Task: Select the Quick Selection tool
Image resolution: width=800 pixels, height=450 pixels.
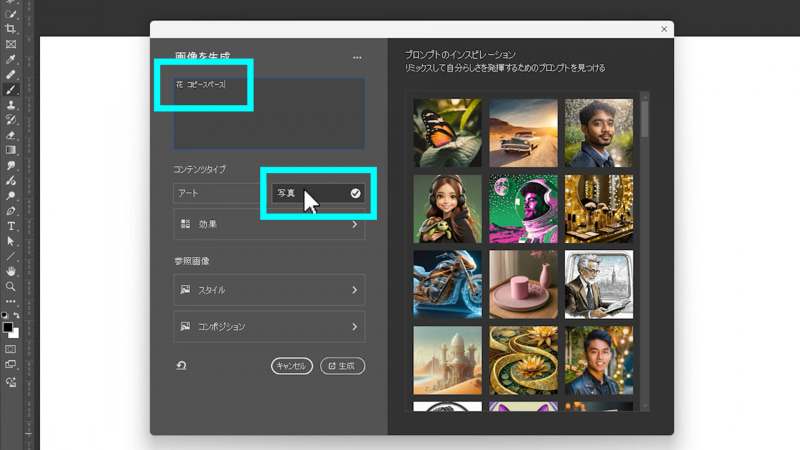Action: [x=11, y=14]
